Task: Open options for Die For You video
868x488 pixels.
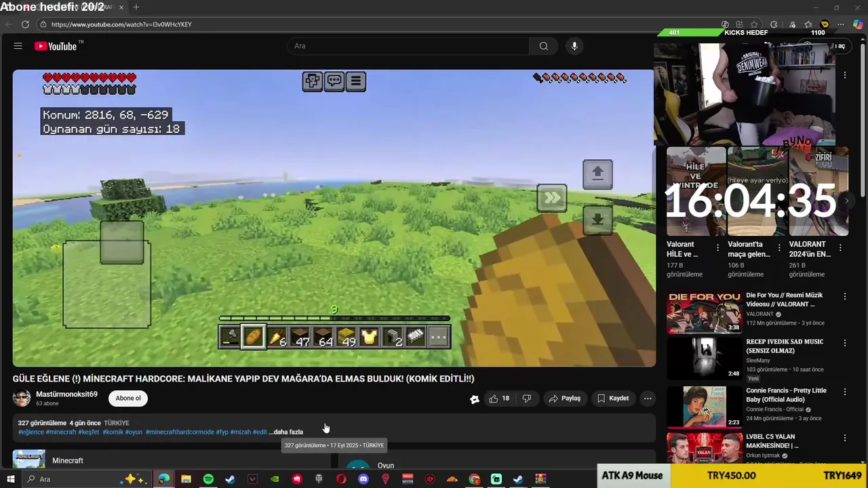Action: click(x=845, y=296)
